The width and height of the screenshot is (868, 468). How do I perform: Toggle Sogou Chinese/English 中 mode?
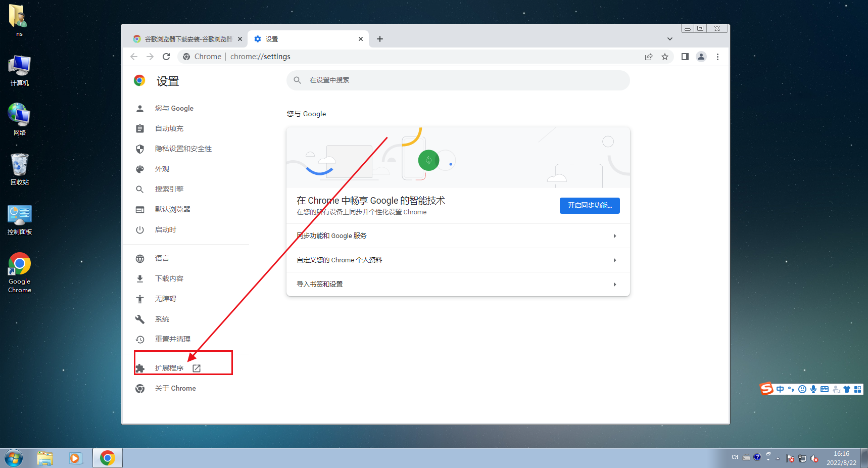coord(780,389)
